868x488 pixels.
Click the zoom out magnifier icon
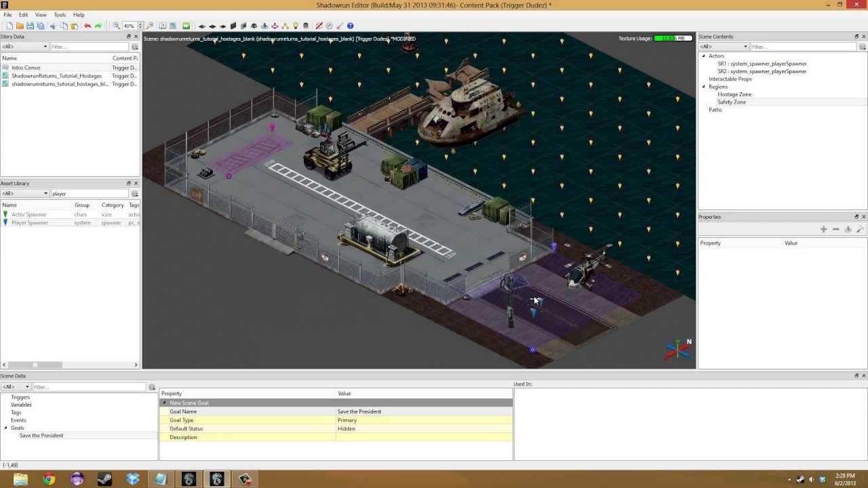(116, 26)
